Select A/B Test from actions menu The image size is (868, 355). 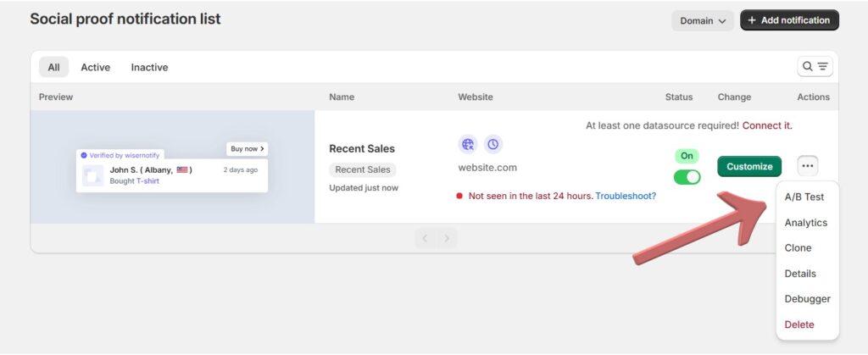pyautogui.click(x=804, y=197)
